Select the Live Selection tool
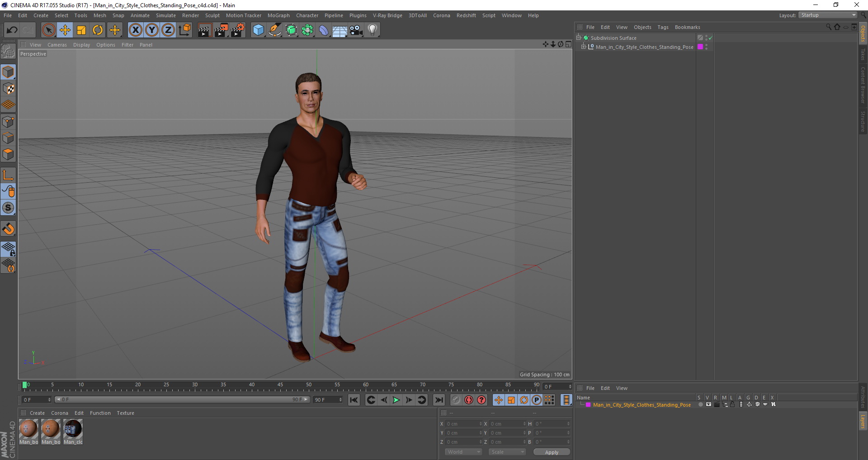The height and width of the screenshot is (460, 868). pos(48,30)
